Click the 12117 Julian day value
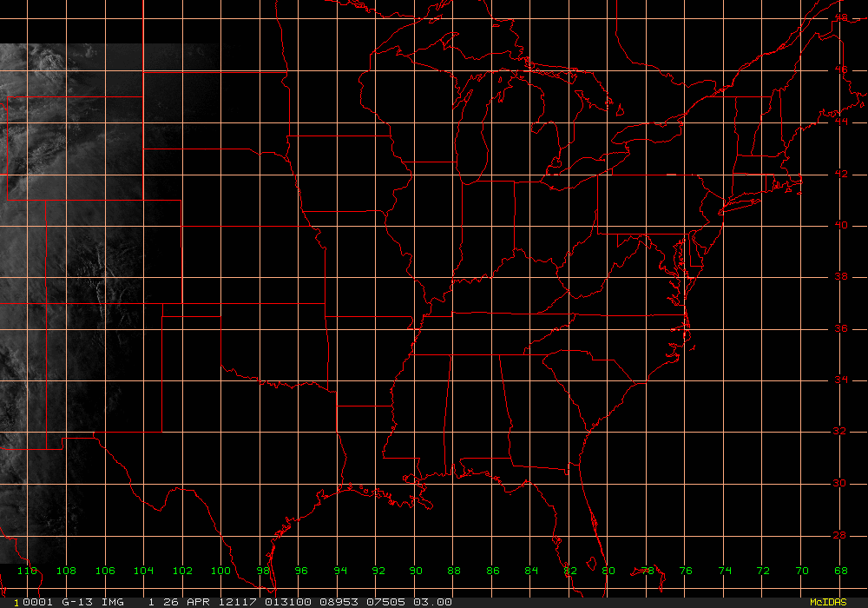 [x=238, y=602]
